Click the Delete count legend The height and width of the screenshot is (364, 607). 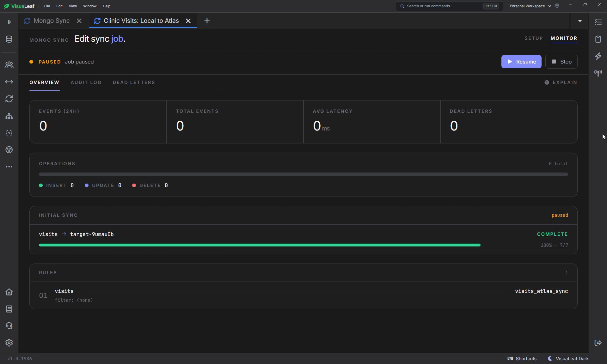(x=150, y=185)
